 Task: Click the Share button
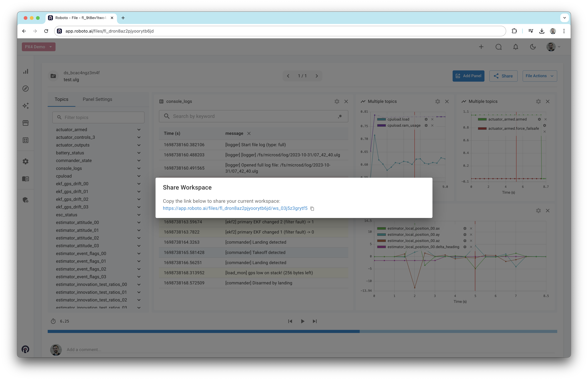[x=503, y=76]
